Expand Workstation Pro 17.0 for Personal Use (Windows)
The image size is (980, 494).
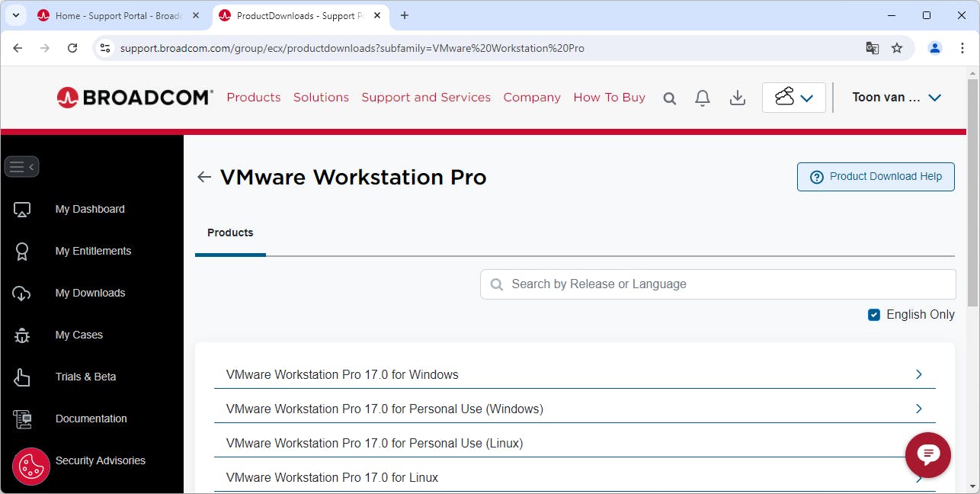click(918, 409)
